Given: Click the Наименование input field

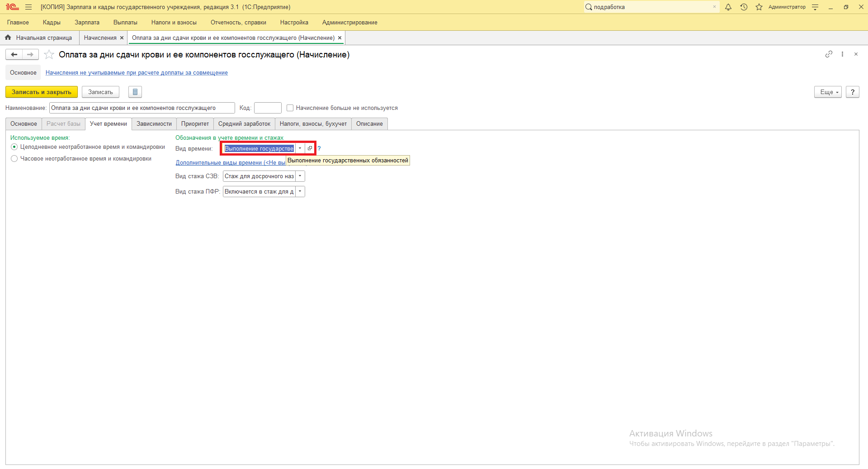Looking at the screenshot, I should pos(142,108).
